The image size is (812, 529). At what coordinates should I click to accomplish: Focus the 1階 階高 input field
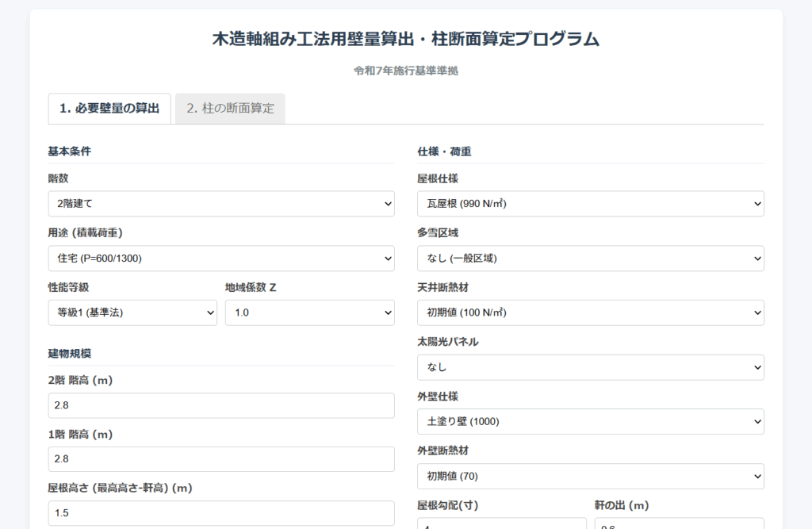pos(221,459)
